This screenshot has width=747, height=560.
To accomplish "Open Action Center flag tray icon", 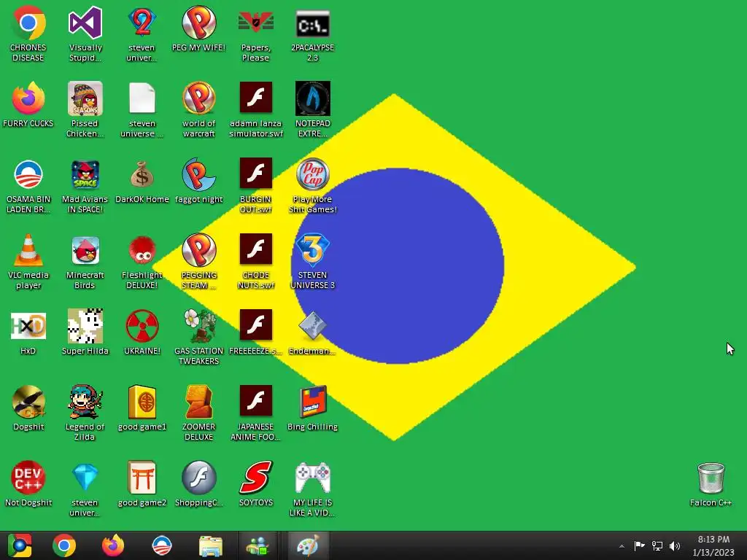I will tap(639, 545).
